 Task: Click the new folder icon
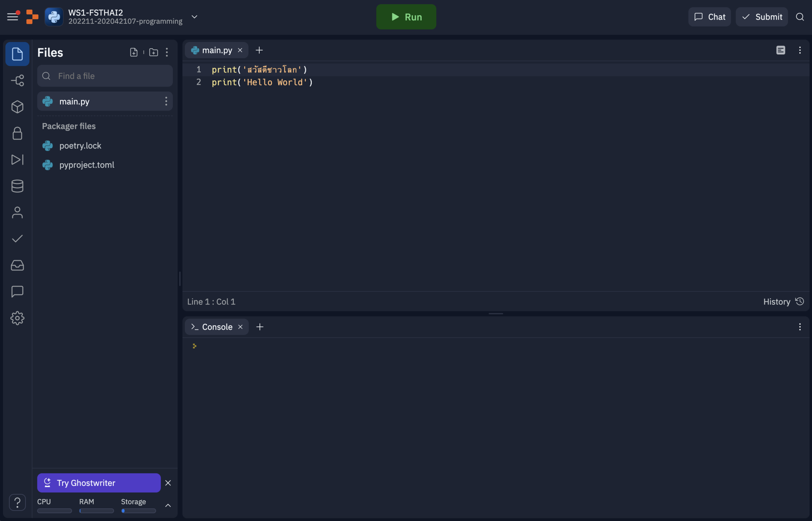click(x=154, y=52)
